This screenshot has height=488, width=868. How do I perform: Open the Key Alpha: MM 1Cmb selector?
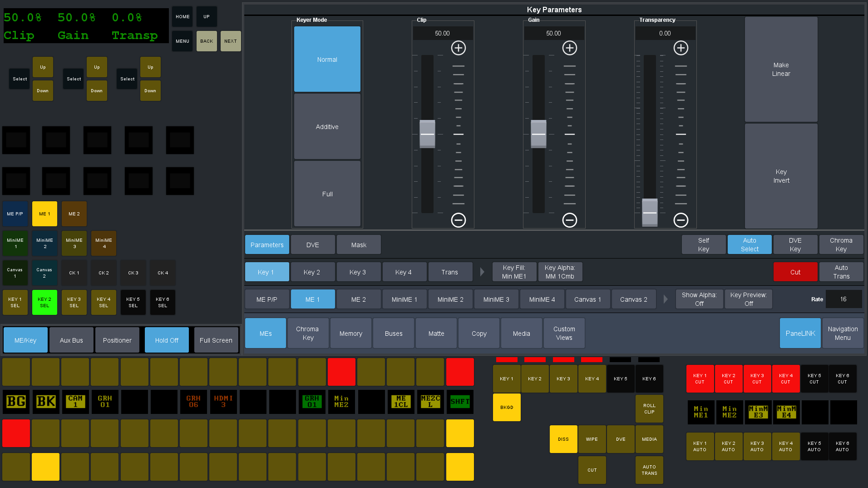pyautogui.click(x=560, y=272)
